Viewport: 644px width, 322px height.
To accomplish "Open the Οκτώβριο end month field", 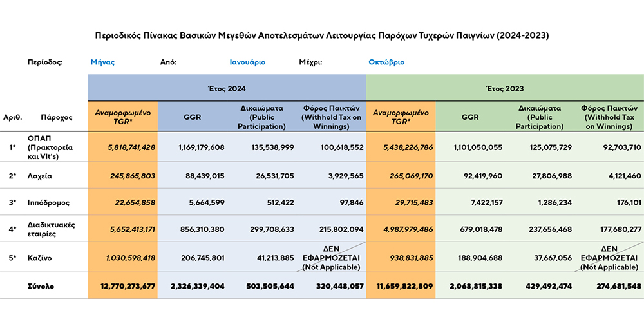I will [386, 62].
